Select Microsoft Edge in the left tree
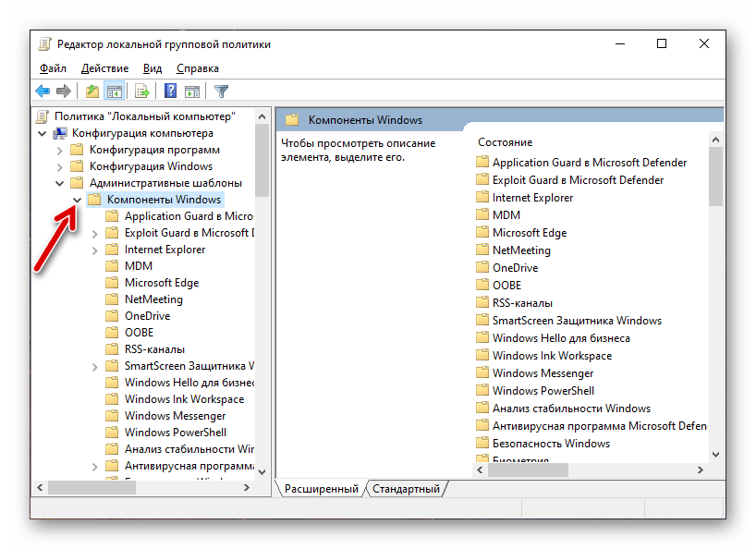This screenshot has height=549, width=756. (x=162, y=283)
